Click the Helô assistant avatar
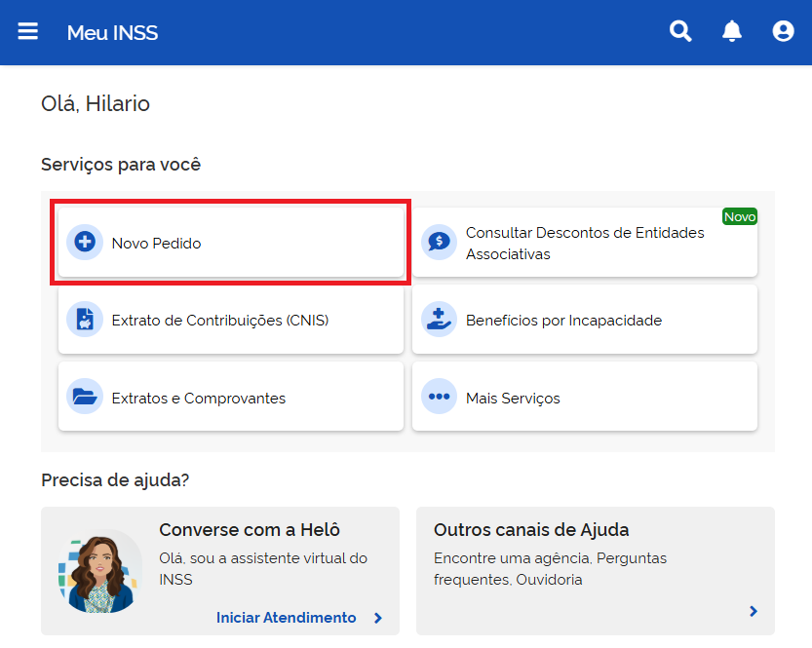This screenshot has height=648, width=812. tap(100, 571)
